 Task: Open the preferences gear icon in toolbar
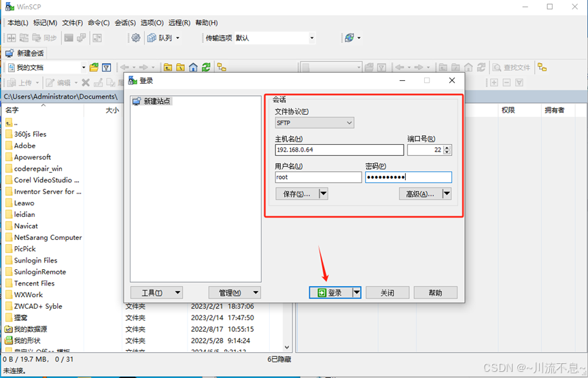[136, 37]
